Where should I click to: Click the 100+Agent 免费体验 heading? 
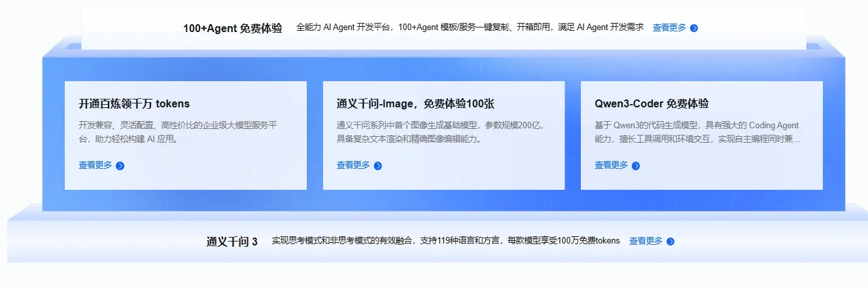point(233,28)
